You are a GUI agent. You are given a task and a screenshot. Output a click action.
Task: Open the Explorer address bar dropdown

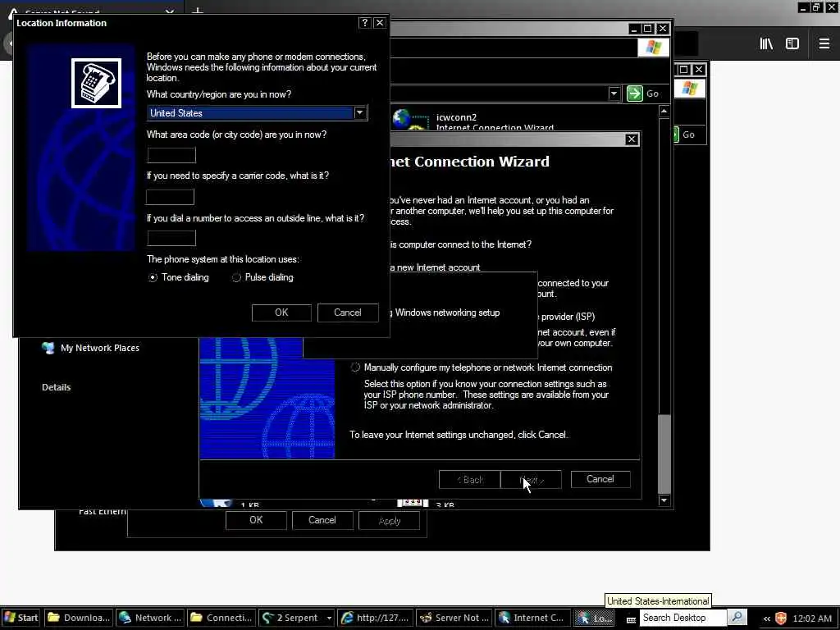pyautogui.click(x=614, y=94)
